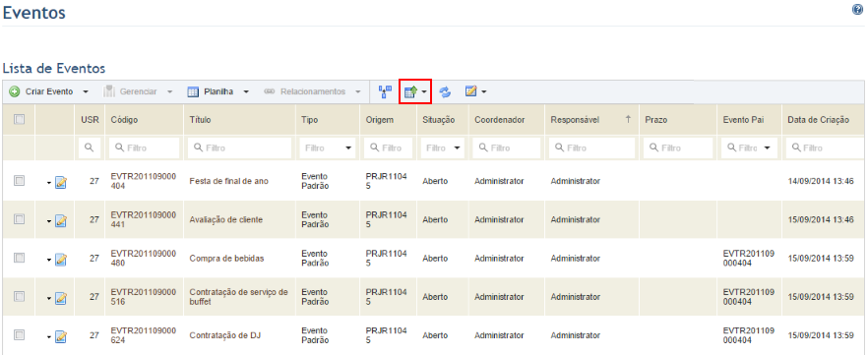Edit the Contratação de serviço de buffet icon

(61, 298)
